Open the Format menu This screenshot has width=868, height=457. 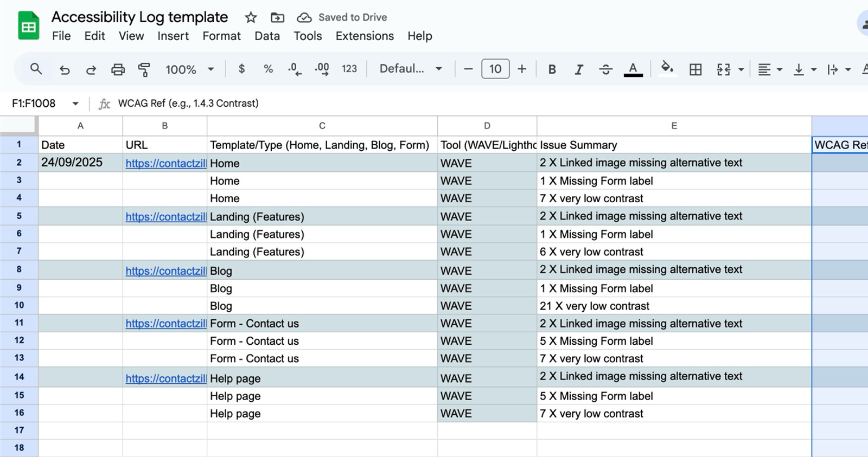click(x=221, y=36)
